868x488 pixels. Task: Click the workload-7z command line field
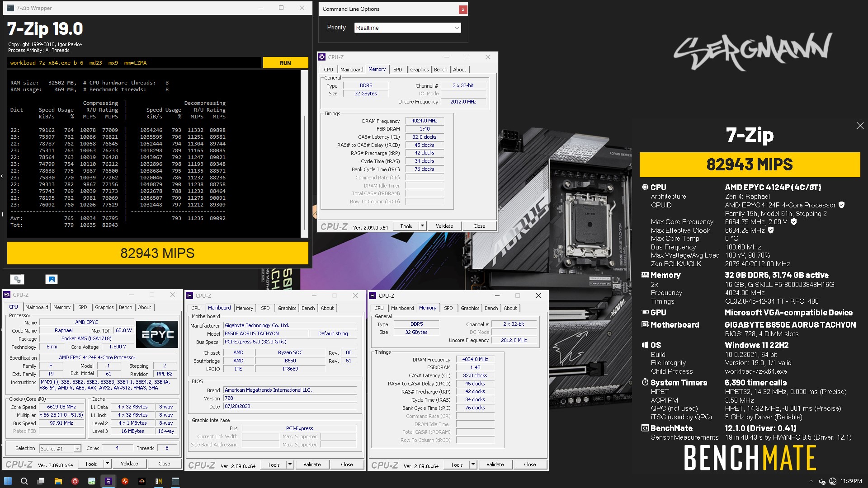[x=134, y=63]
